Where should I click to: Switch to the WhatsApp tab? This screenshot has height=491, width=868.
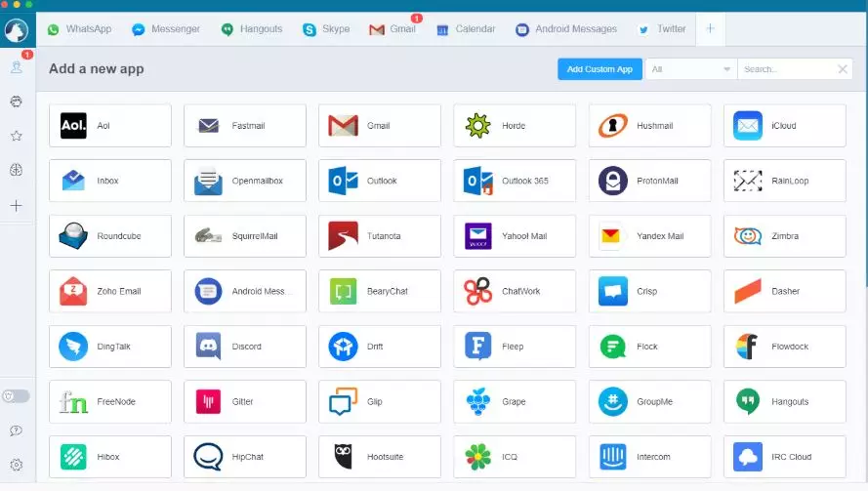(x=79, y=29)
